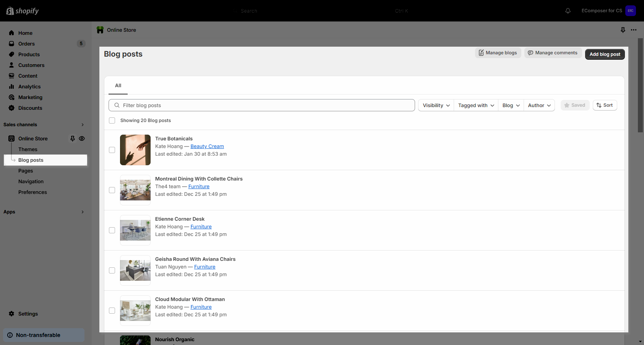Select Navigation in the Online Store menu
Screen dimensions: 644x345
pyautogui.click(x=31, y=181)
